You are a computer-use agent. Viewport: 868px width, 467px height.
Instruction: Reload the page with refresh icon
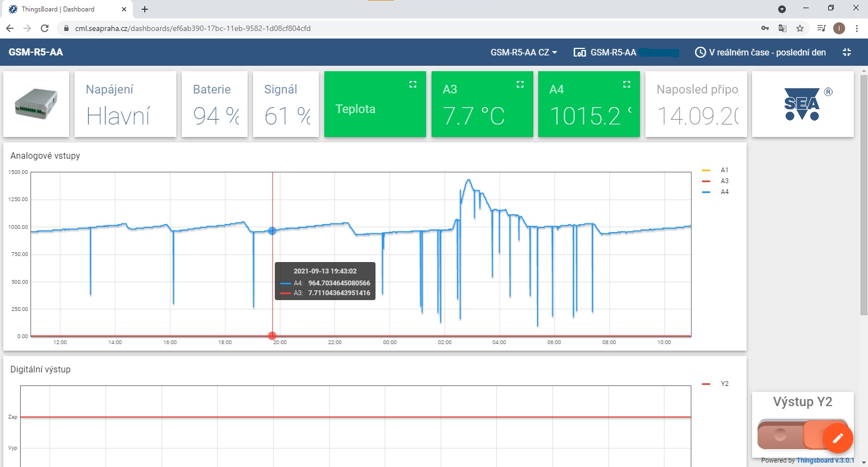point(45,28)
